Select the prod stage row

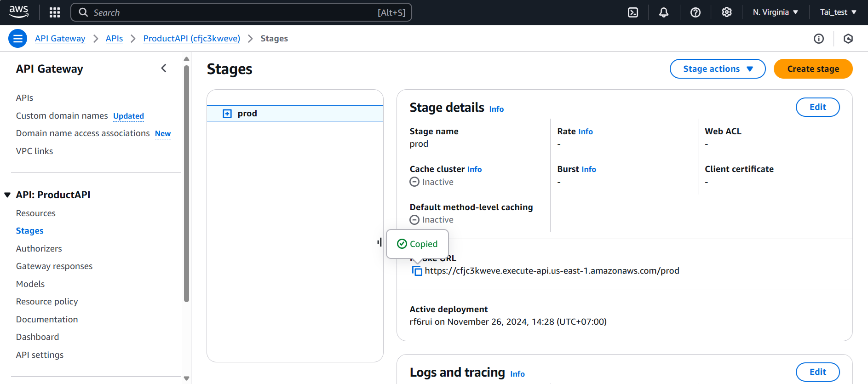click(295, 114)
